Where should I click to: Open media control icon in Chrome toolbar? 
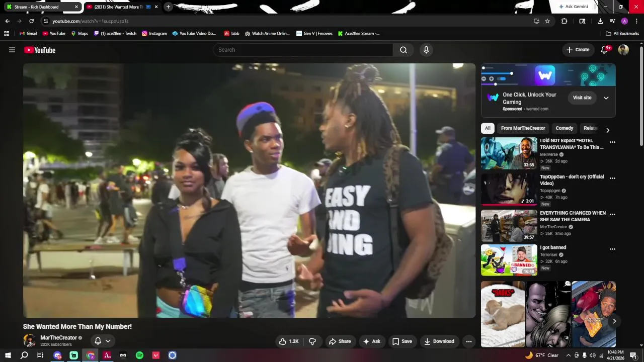pyautogui.click(x=612, y=21)
